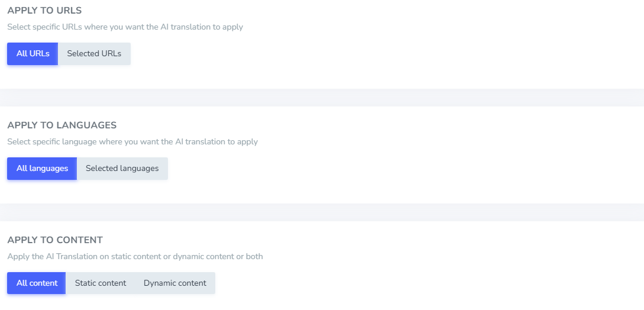This screenshot has width=644, height=310.
Task: Click the APPLY TO CONTENT heading
Action: click(x=55, y=240)
